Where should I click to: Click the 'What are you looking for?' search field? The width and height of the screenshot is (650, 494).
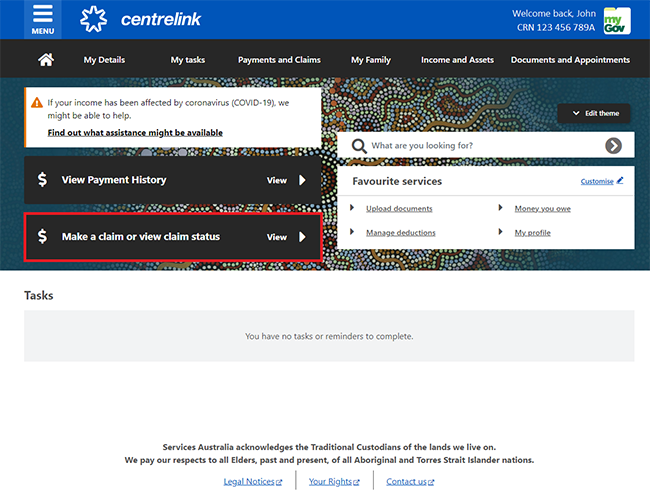click(x=486, y=145)
